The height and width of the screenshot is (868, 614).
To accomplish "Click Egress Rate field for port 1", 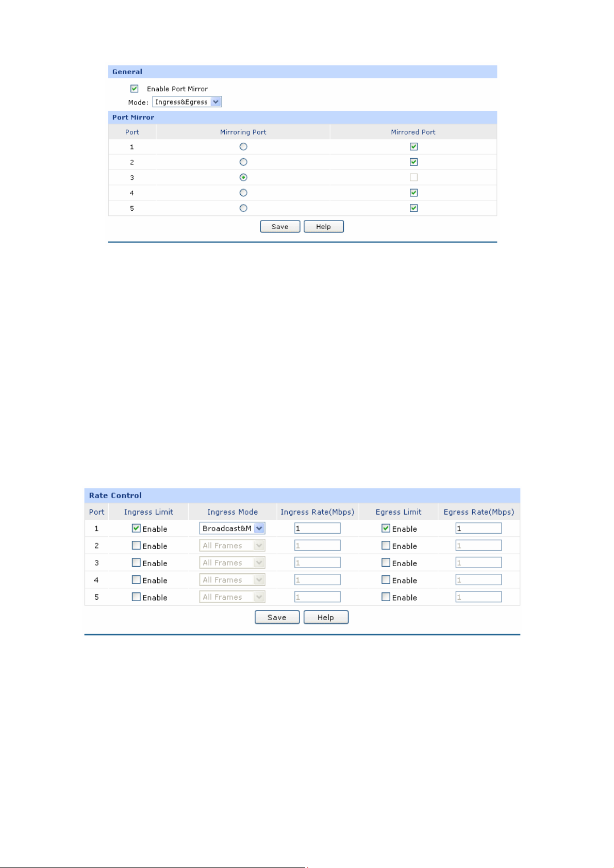I will pos(478,528).
